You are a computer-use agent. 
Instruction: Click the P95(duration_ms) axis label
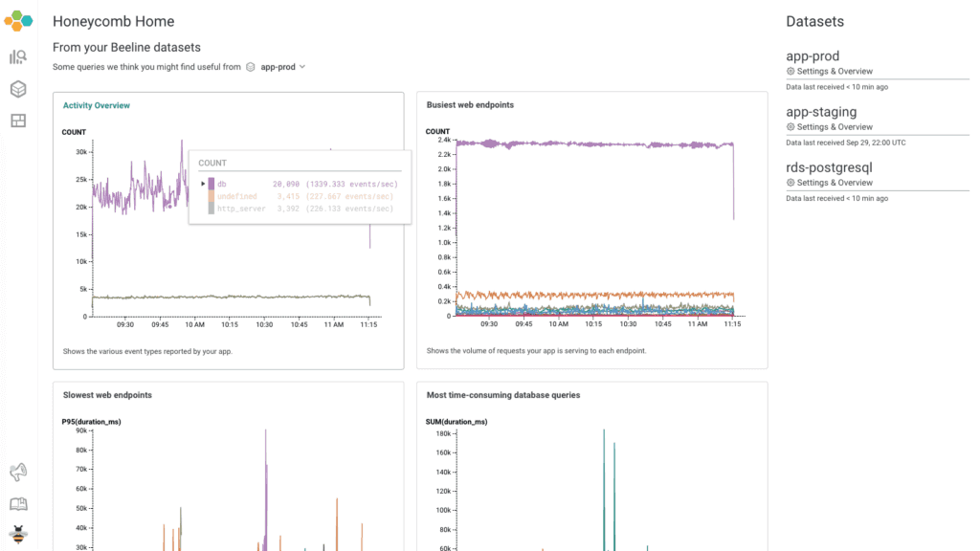[x=91, y=422]
